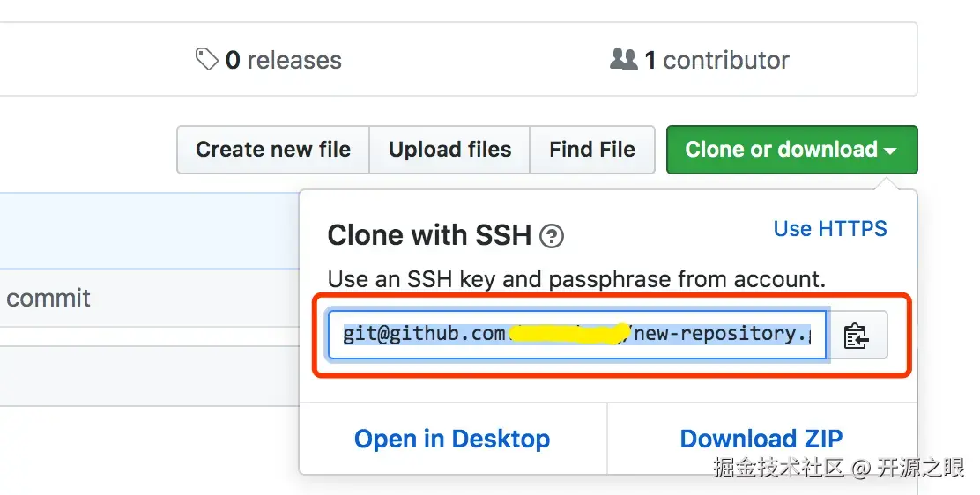The height and width of the screenshot is (495, 980).
Task: Toggle the caret arrow on Clone or download
Action: click(x=890, y=151)
